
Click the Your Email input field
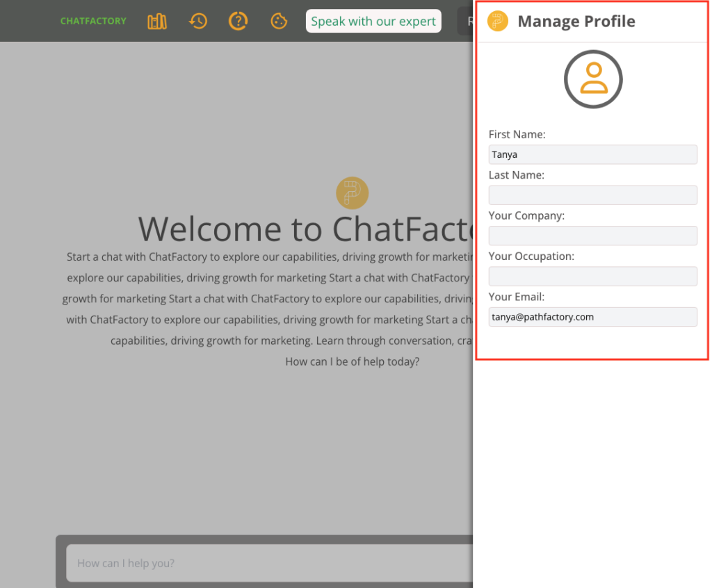pos(592,317)
